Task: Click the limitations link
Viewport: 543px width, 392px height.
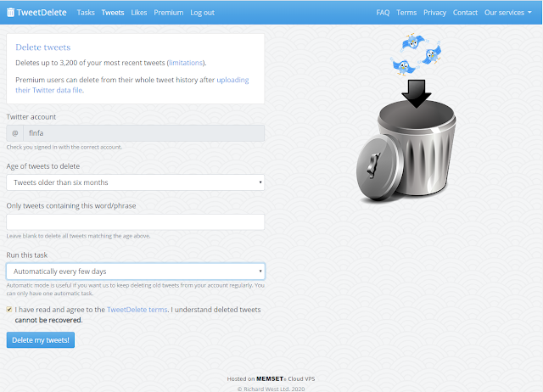Action: coord(186,63)
